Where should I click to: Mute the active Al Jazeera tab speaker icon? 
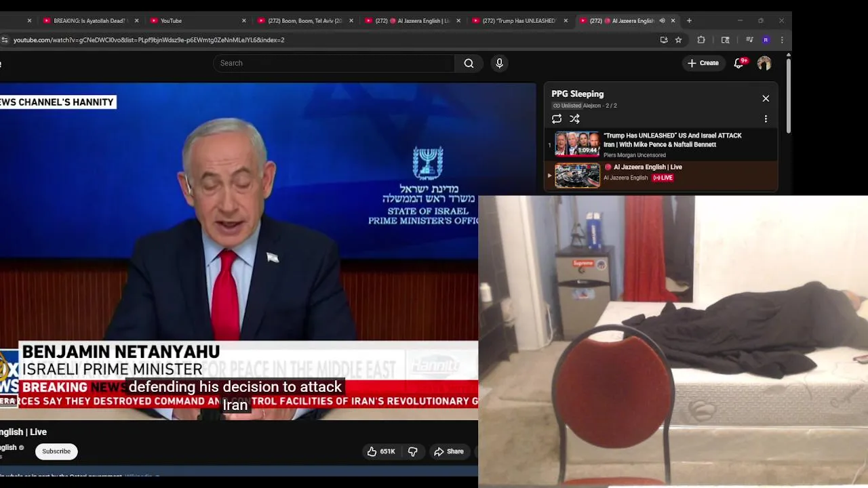point(662,21)
